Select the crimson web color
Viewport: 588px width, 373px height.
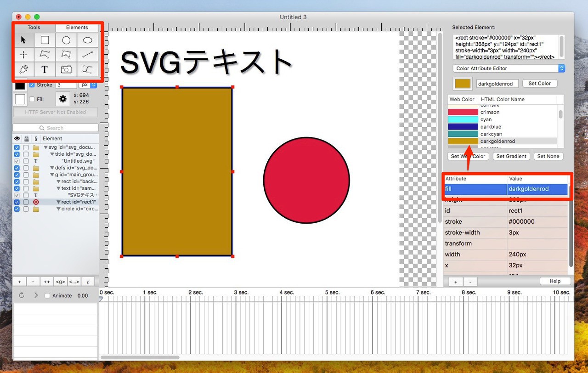click(x=503, y=112)
